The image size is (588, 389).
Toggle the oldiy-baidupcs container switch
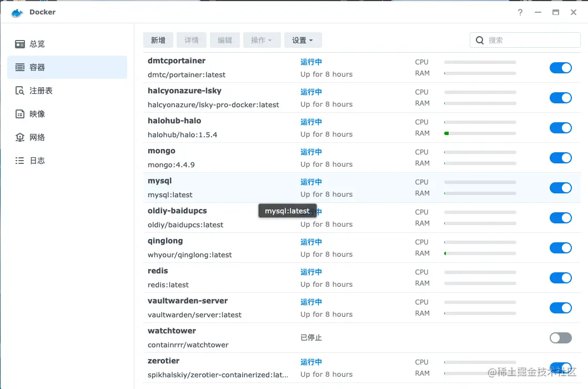click(x=561, y=218)
